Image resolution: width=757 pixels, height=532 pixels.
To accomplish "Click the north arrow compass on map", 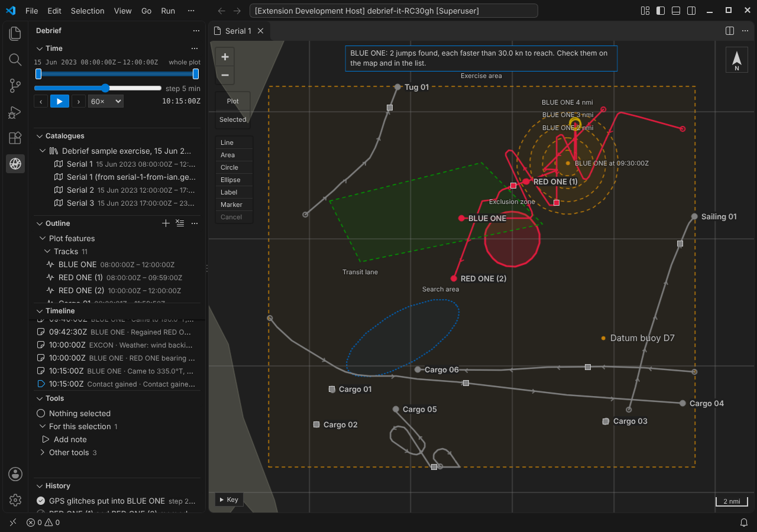I will click(737, 60).
